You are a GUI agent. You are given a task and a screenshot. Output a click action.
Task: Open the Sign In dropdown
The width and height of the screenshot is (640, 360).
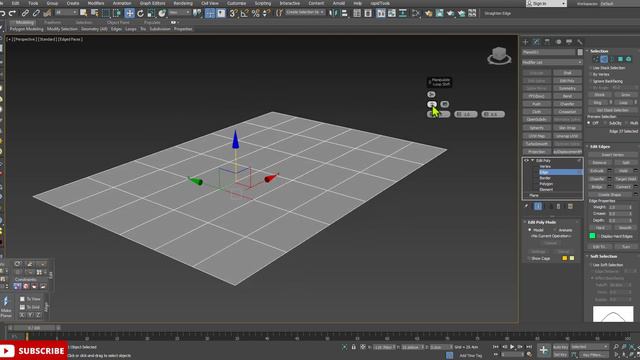[x=546, y=4]
